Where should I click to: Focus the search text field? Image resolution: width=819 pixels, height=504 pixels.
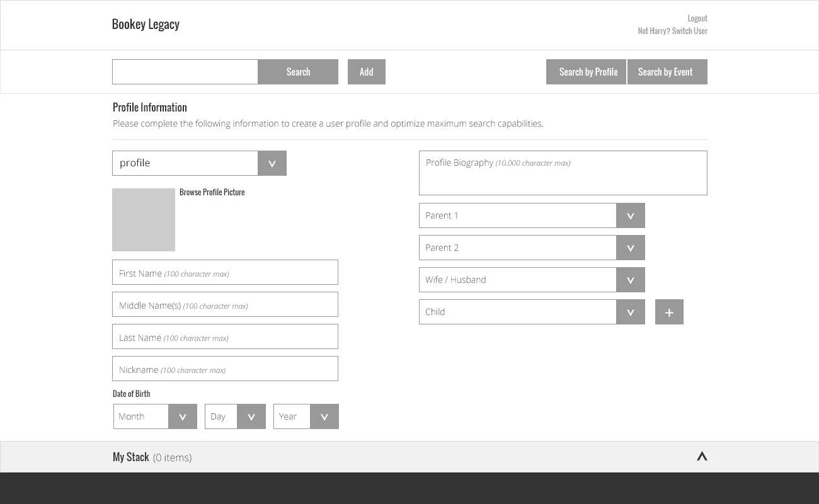[x=185, y=72]
